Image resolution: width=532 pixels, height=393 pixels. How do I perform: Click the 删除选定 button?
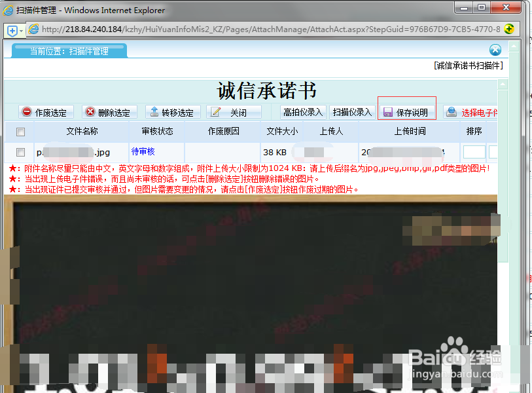coord(109,112)
